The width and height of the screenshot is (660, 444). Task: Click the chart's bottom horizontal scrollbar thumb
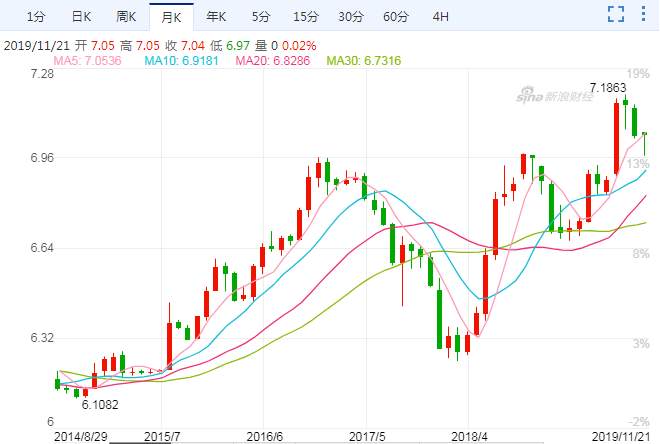tap(140, 443)
